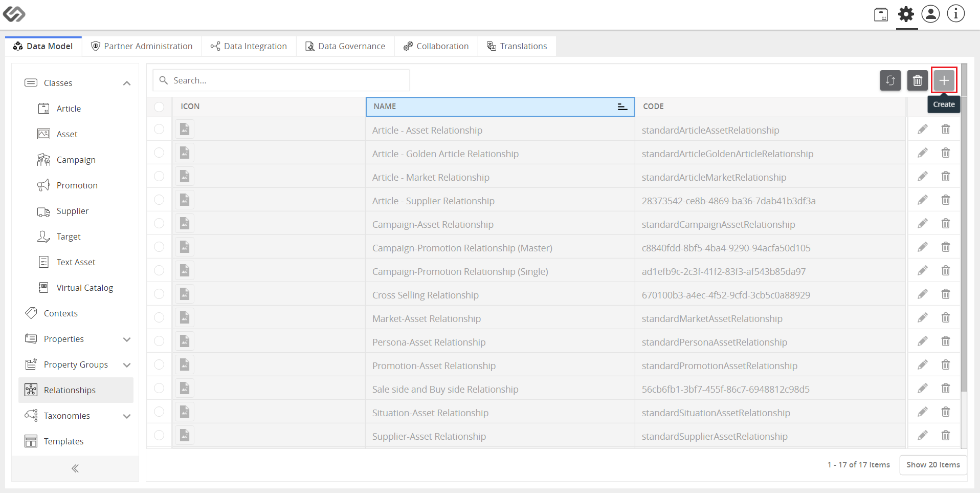
Task: Delete Campaign-Promotion Relationship (Single) row
Action: click(x=946, y=271)
